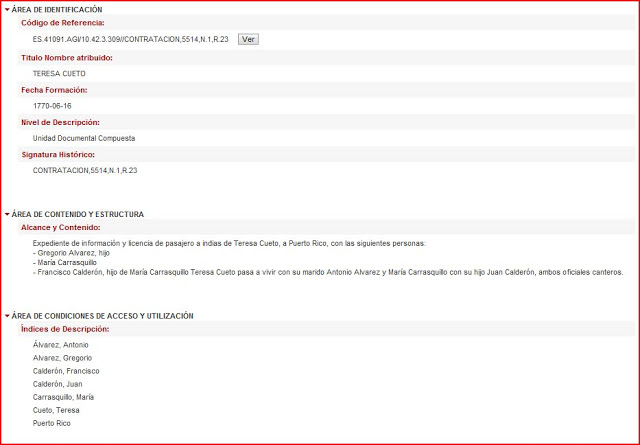The height and width of the screenshot is (445, 640).
Task: Open the Álvarez, Antonio index entry
Action: point(61,345)
